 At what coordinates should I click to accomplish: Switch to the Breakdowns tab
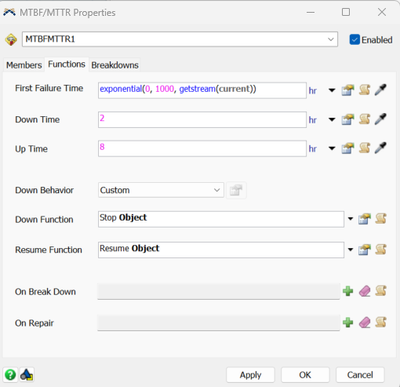coord(115,65)
